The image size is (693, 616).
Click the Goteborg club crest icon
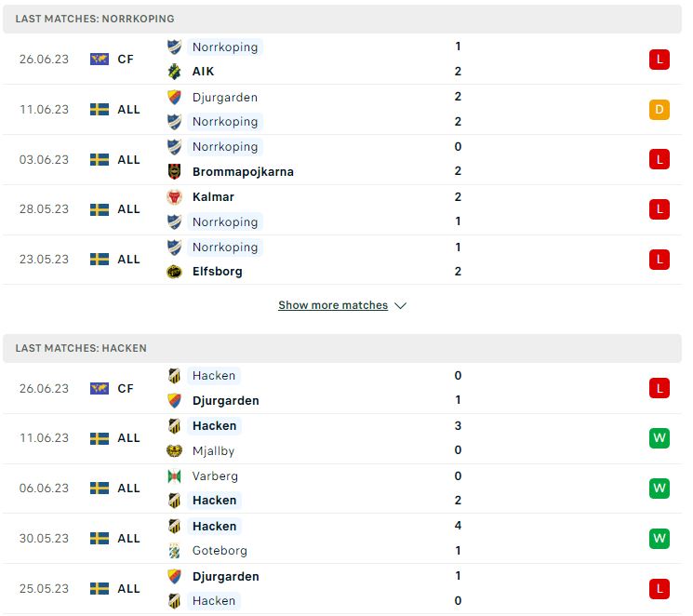(174, 551)
